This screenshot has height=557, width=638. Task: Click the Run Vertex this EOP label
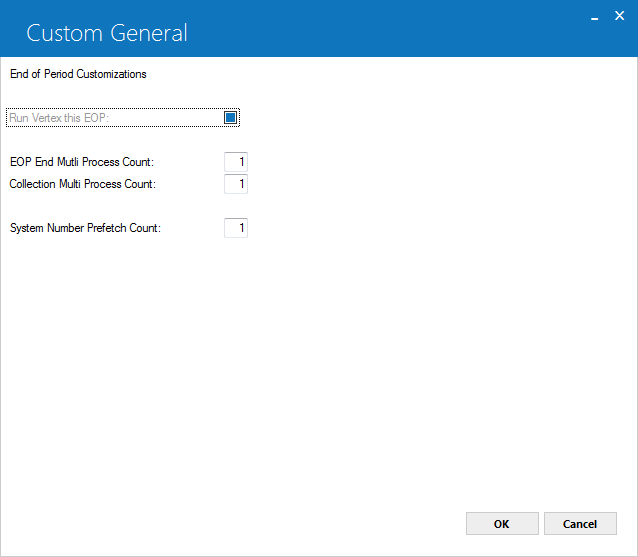click(x=59, y=118)
